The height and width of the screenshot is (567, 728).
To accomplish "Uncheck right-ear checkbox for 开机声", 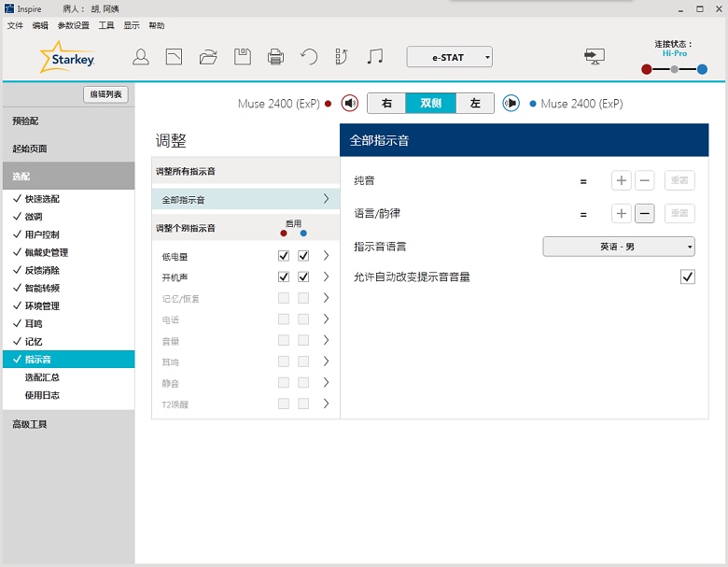I will (x=284, y=277).
